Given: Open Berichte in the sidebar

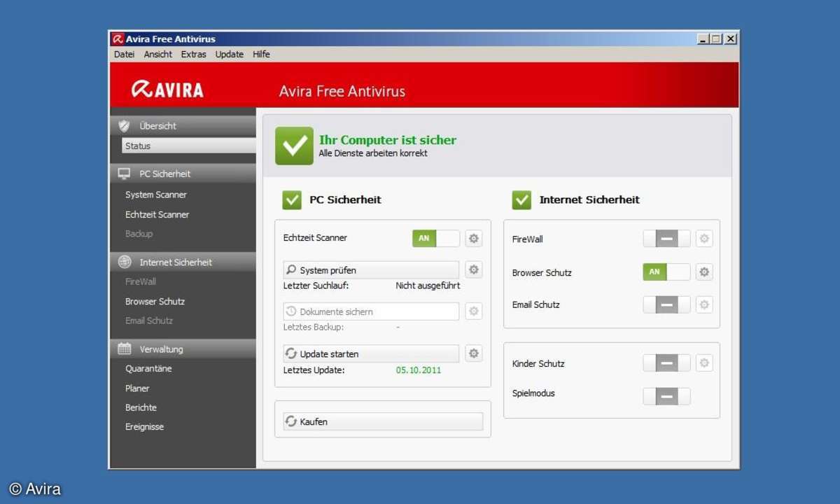Looking at the screenshot, I should [141, 407].
